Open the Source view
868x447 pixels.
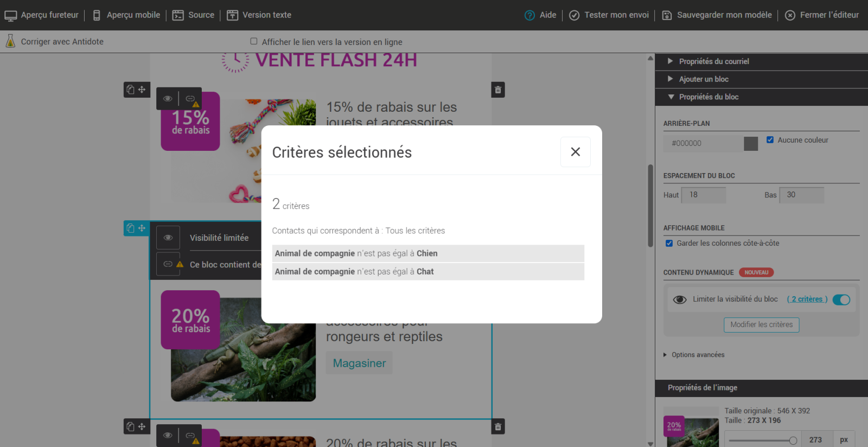click(194, 15)
